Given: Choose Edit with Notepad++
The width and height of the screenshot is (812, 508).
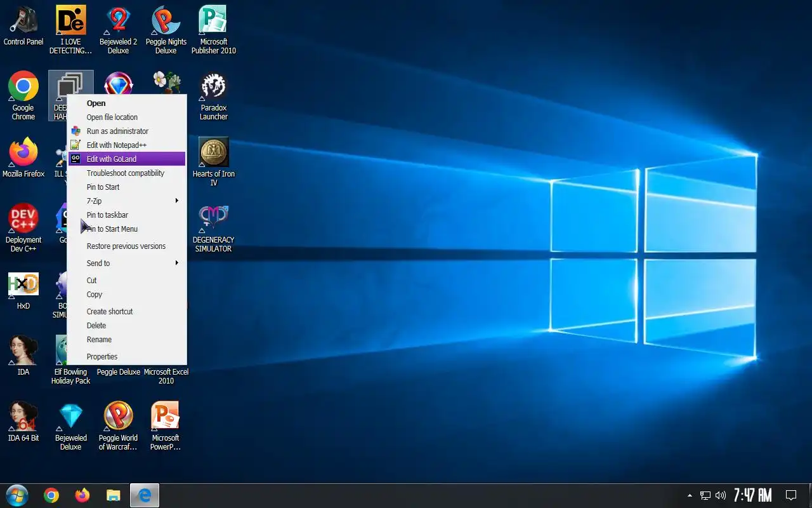Looking at the screenshot, I should pos(127,145).
